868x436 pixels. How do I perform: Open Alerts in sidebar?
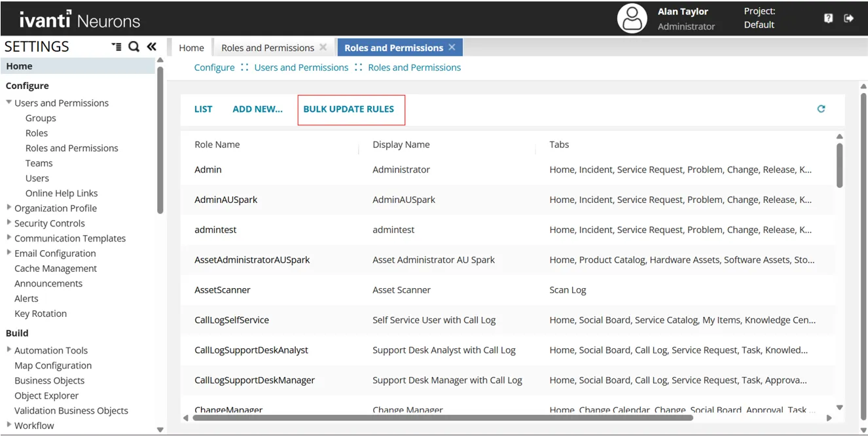click(26, 299)
